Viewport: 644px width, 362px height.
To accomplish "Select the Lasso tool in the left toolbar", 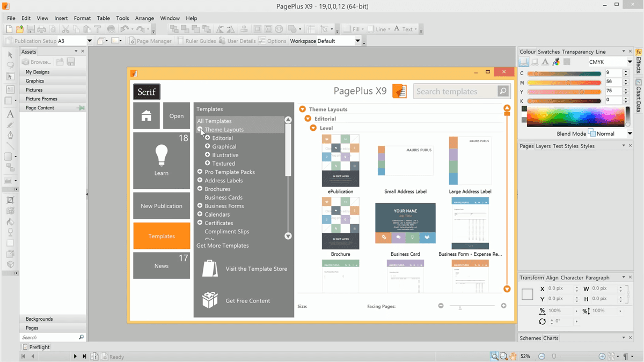I will pos(10,65).
